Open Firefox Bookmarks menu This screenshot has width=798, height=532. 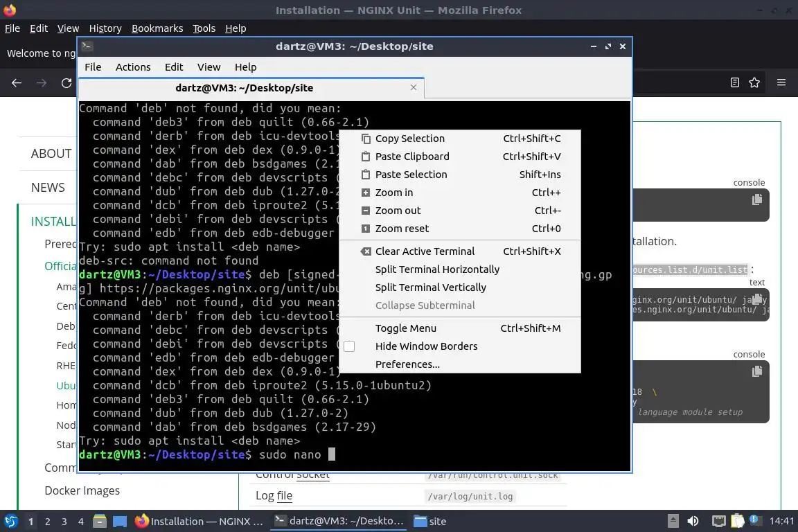(157, 28)
